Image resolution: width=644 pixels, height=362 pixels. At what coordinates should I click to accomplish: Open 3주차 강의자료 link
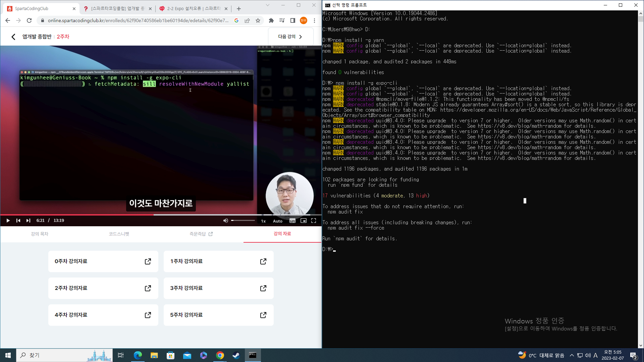(218, 288)
